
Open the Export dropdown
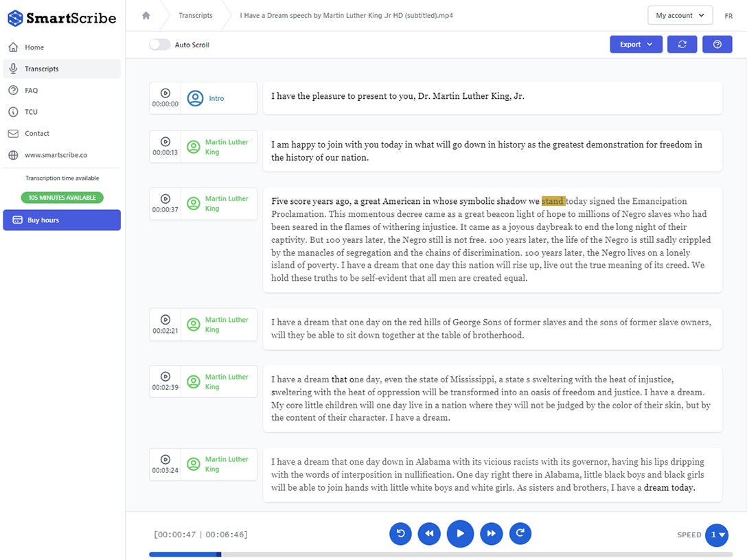(x=636, y=44)
